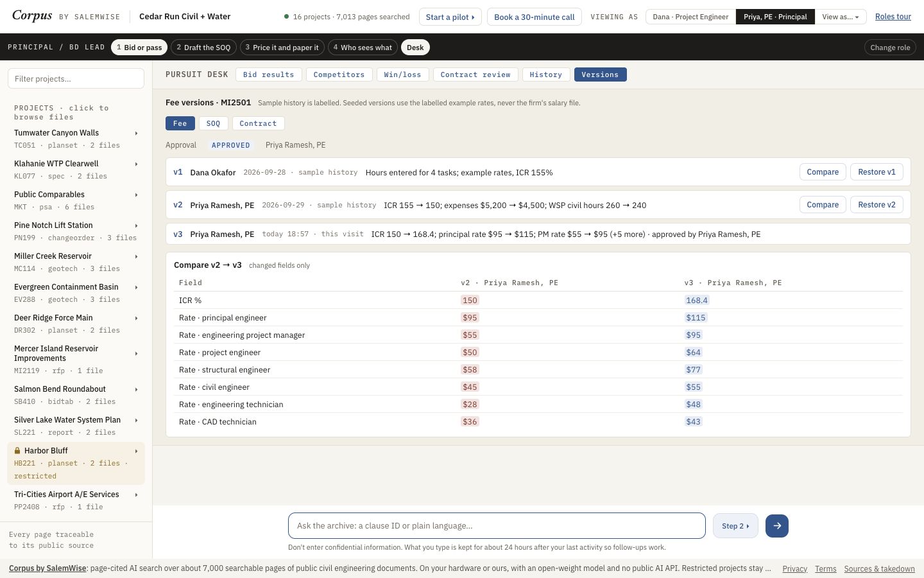Screen dimensions: 924x578
Task: Go to step 3 Price it and paper it
Action: pyautogui.click(x=282, y=48)
